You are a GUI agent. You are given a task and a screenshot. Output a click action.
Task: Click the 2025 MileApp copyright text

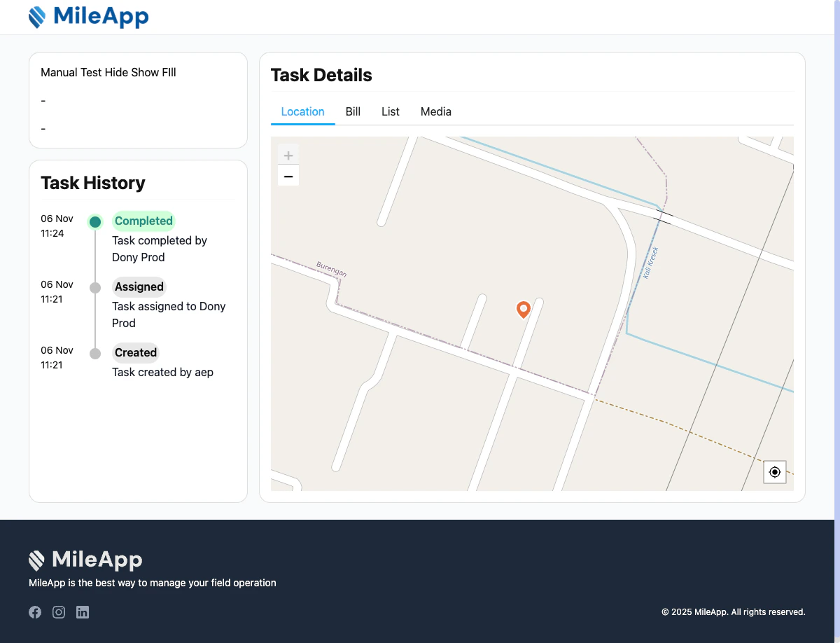(x=734, y=611)
